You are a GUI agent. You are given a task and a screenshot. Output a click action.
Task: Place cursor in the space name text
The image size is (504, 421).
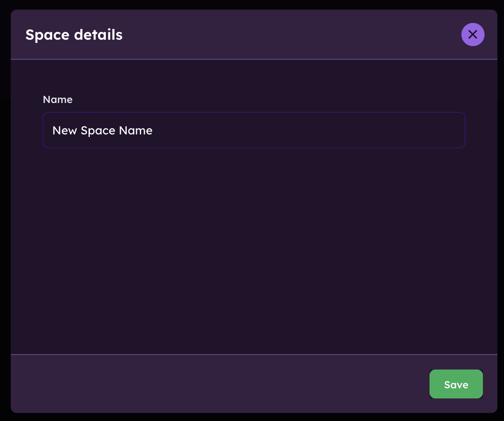pyautogui.click(x=103, y=131)
